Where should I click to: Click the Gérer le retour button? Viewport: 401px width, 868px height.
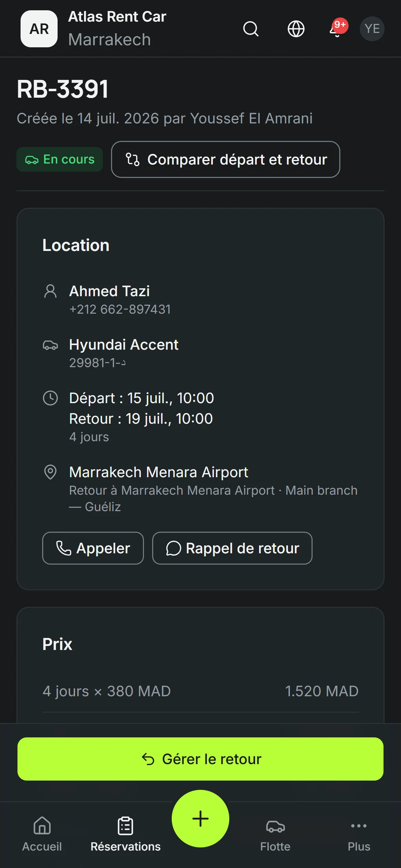coord(200,759)
